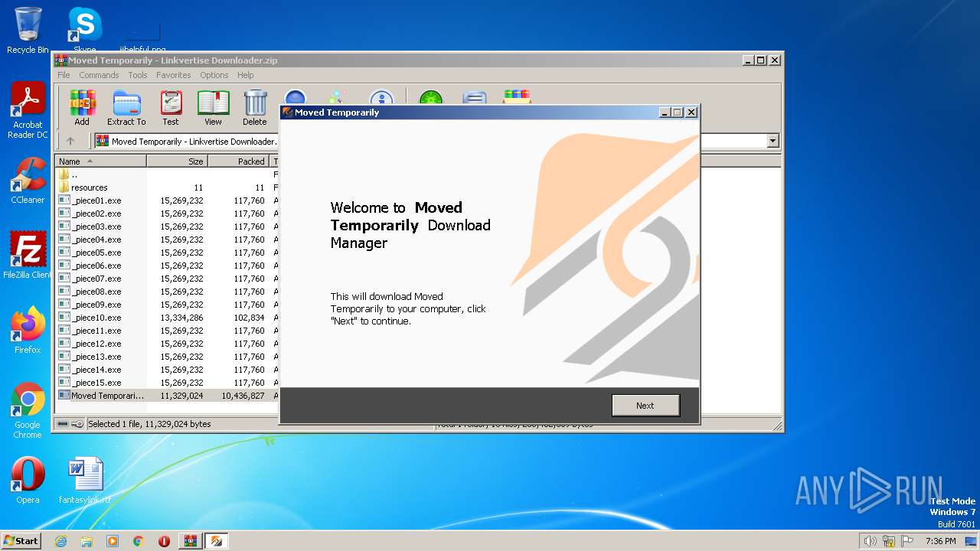The height and width of the screenshot is (551, 980).
Task: Click the Test archive toolbar icon
Action: [x=171, y=108]
